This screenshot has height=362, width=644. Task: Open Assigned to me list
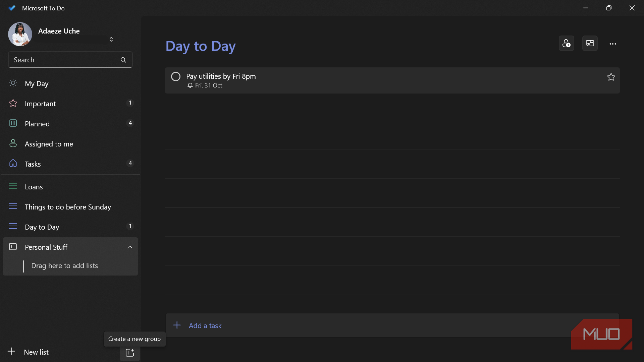pos(70,144)
